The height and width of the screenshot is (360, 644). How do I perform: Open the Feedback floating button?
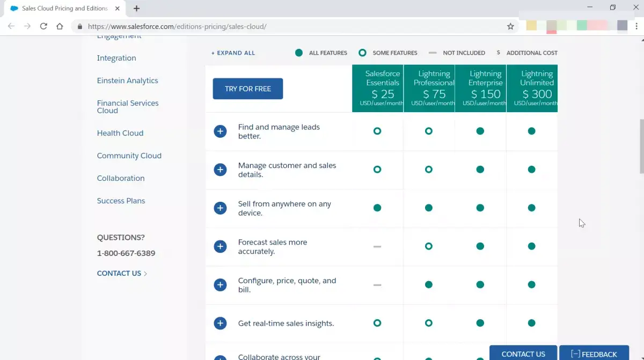tap(594, 353)
